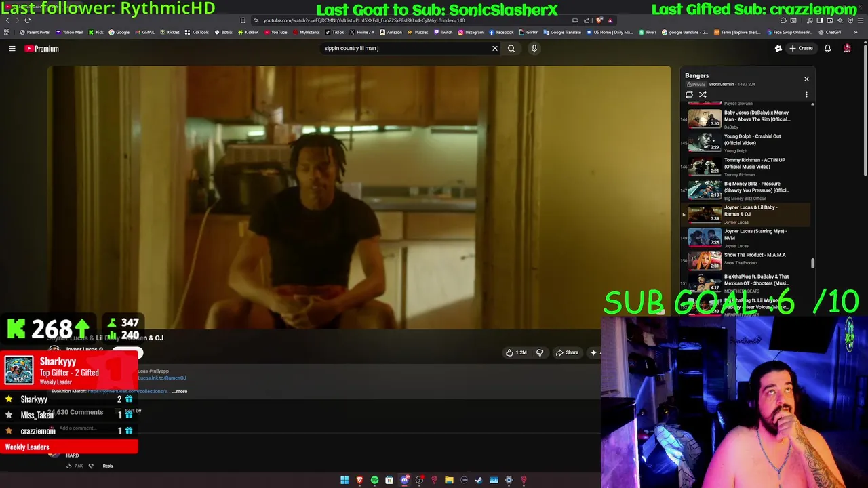Open Bangers playlist three-dot menu
868x488 pixels.
[x=806, y=95]
